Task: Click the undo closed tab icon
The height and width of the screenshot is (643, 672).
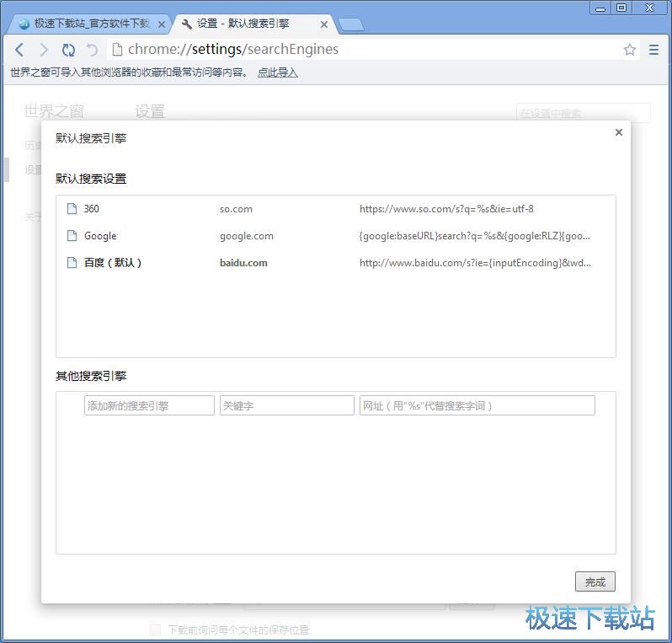Action: pos(92,50)
